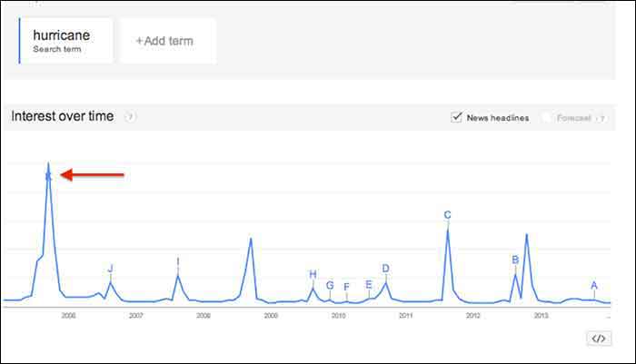Open headline marker H on the chart
Image resolution: width=636 pixels, height=364 pixels.
tap(313, 274)
